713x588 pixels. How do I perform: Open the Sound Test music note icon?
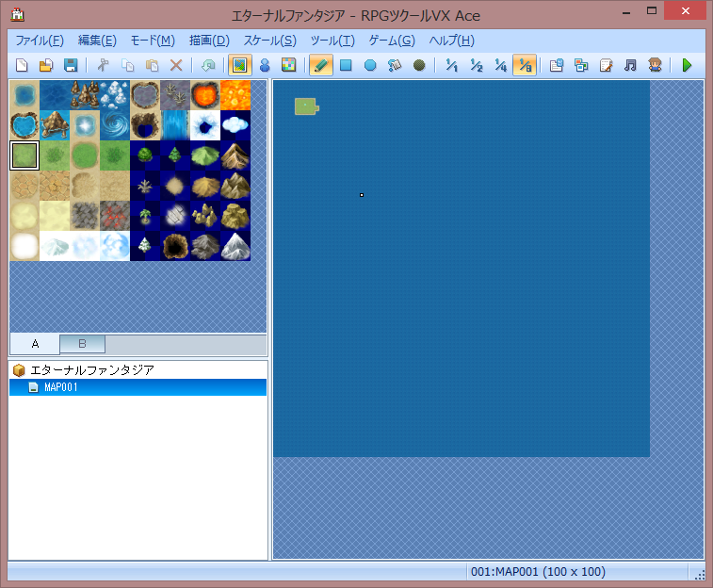tap(630, 65)
